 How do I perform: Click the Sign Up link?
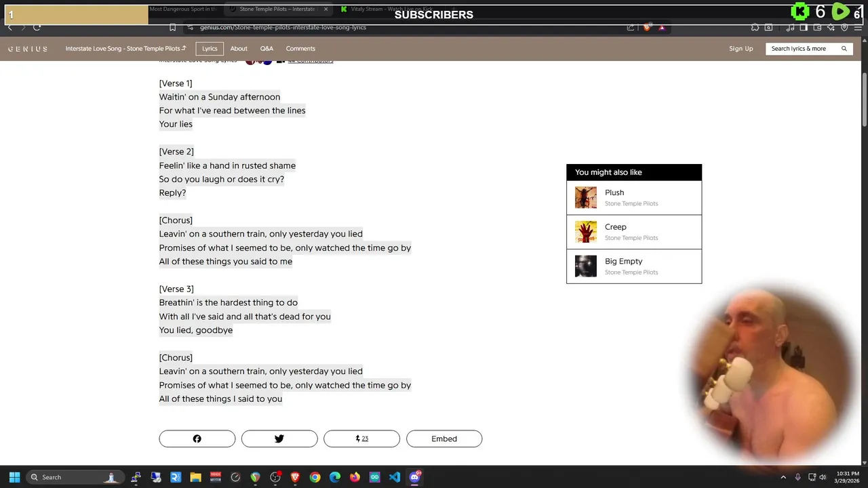[x=741, y=49]
